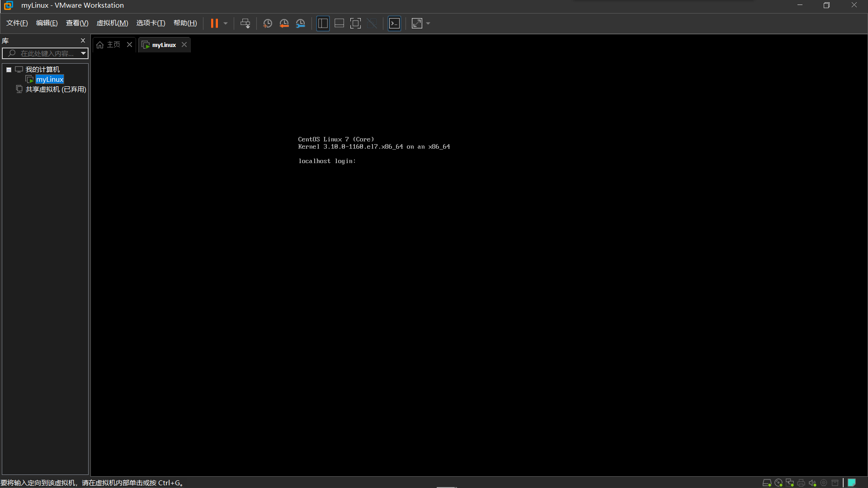Click the CD/DVD drive status icon
Screen dimensions: 868x488
coord(778,483)
